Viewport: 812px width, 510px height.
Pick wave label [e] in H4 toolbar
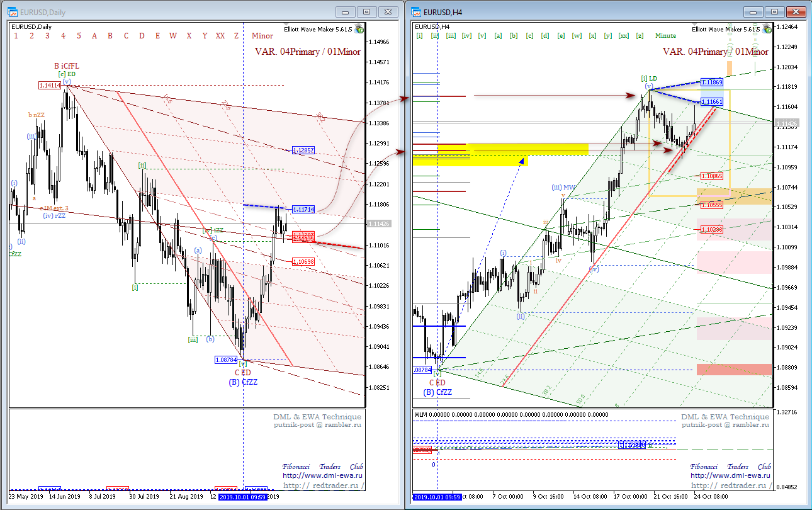tap(561, 36)
